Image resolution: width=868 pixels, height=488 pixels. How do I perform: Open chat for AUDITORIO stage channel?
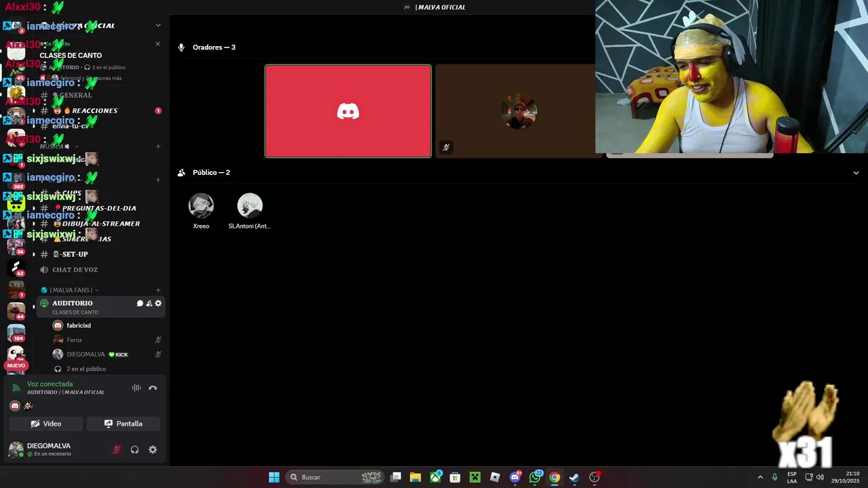tap(140, 304)
